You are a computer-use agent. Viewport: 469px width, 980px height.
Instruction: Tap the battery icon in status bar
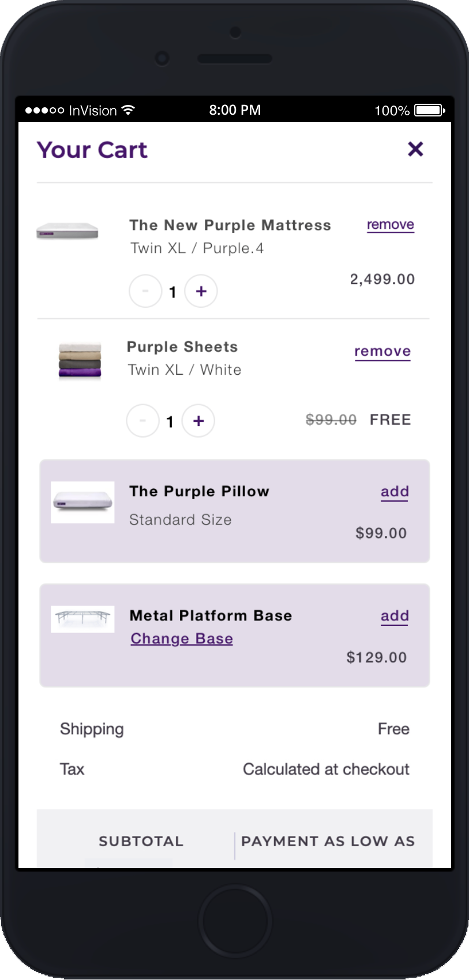pyautogui.click(x=429, y=110)
